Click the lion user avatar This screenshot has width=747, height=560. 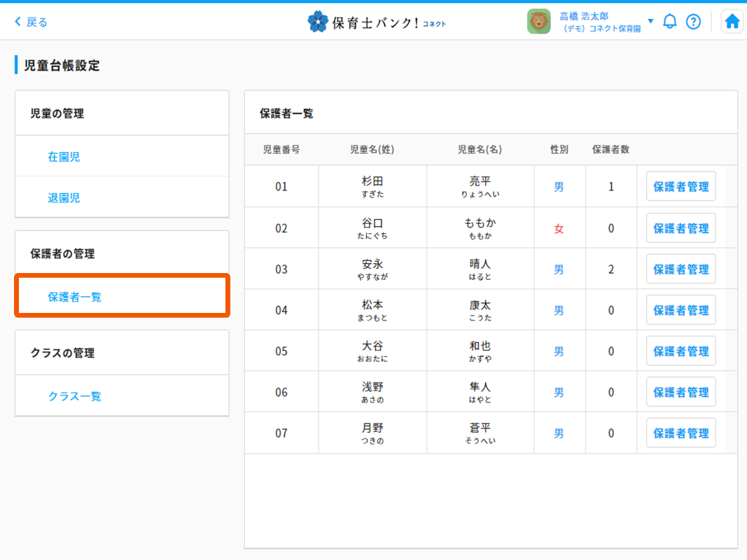pos(538,22)
